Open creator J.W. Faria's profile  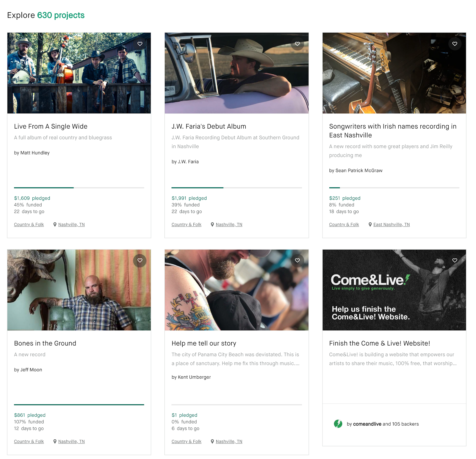point(185,162)
